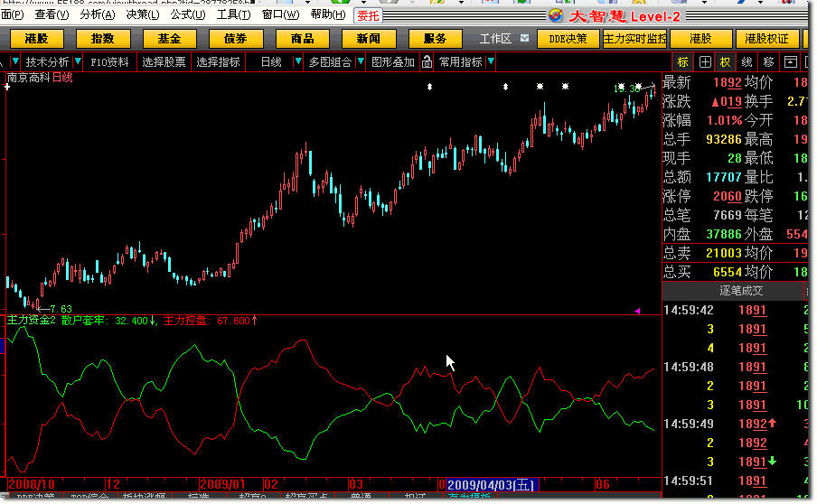Expand the 常用指标 dropdown arrow
Screen dimensions: 817x504
coord(491,61)
